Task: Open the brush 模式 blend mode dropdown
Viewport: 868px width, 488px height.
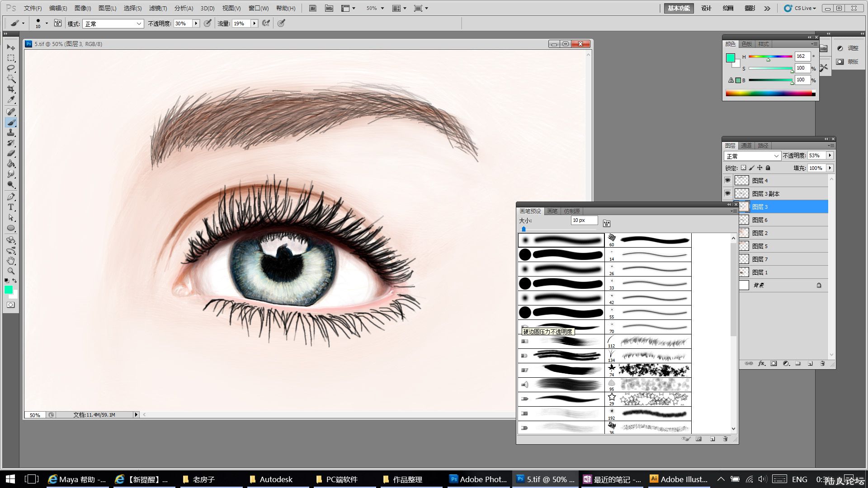Action: 113,23
